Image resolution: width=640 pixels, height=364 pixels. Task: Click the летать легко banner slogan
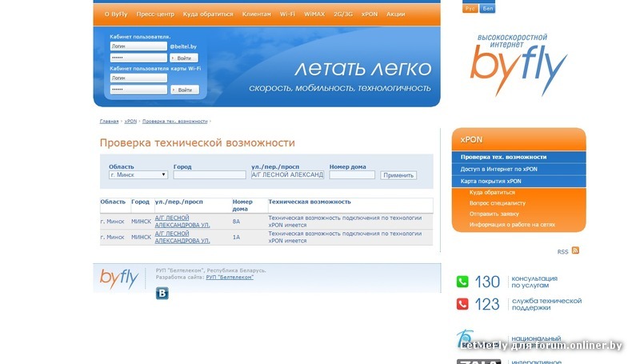tap(362, 69)
